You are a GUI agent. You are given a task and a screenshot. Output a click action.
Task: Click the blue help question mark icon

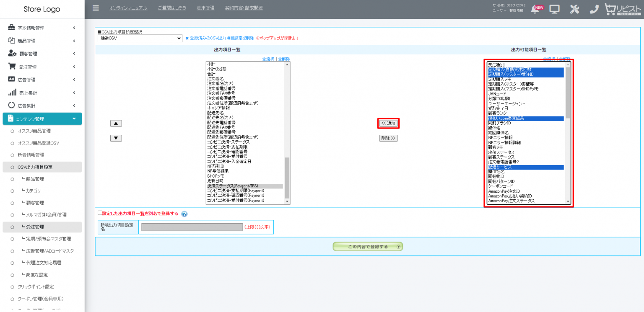click(184, 214)
